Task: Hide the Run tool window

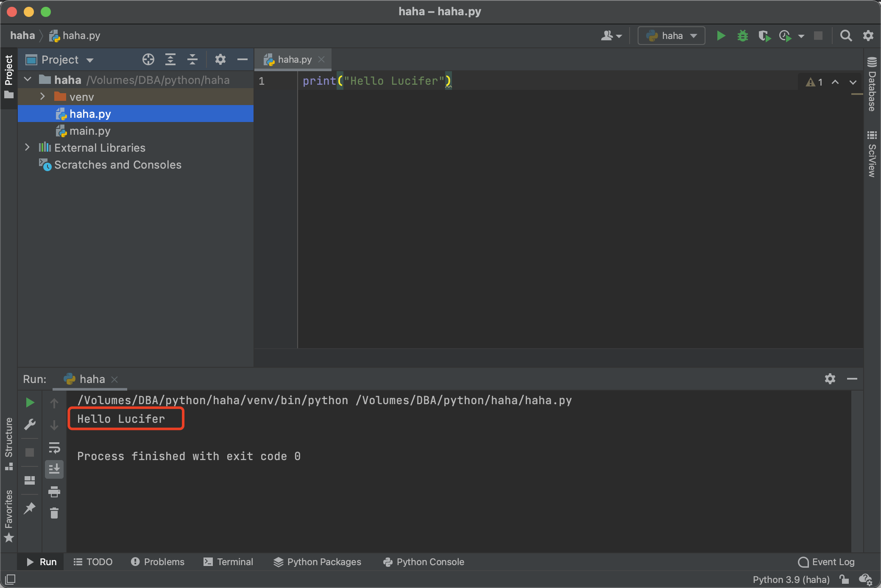Action: 852,378
